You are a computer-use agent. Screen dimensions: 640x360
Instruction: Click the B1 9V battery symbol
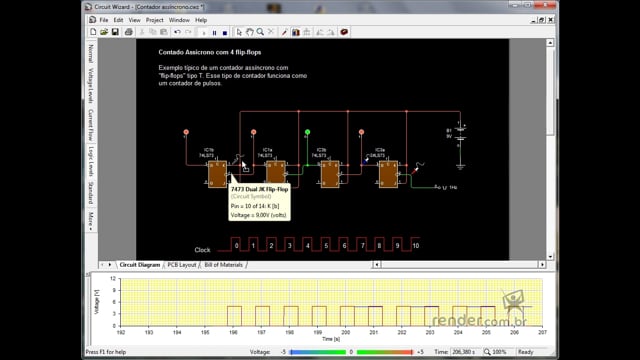[460, 135]
